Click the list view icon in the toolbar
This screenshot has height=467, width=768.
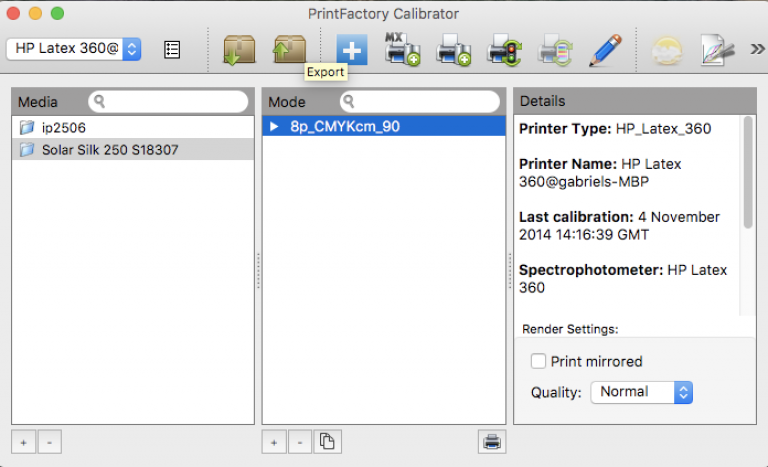tap(172, 49)
